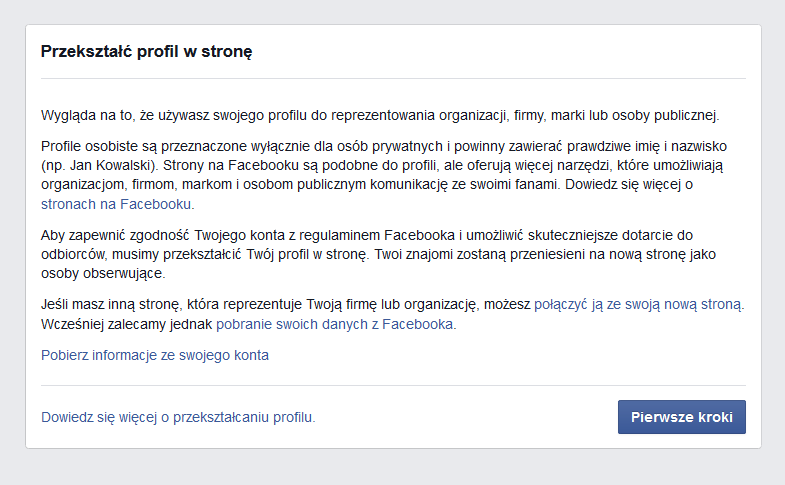Click the words Wcześniej zalecamy jednak
Screen dimensions: 785x485
click(x=126, y=324)
